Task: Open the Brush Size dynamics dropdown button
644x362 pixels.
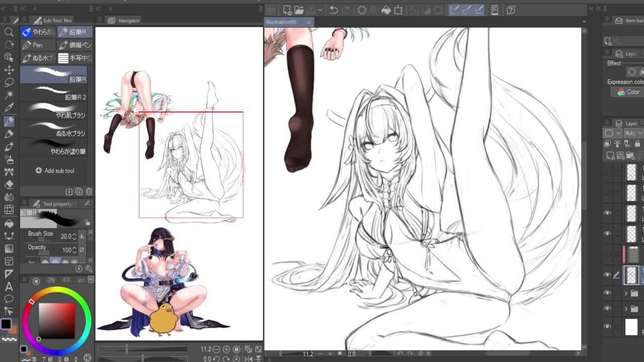Action: [82, 236]
